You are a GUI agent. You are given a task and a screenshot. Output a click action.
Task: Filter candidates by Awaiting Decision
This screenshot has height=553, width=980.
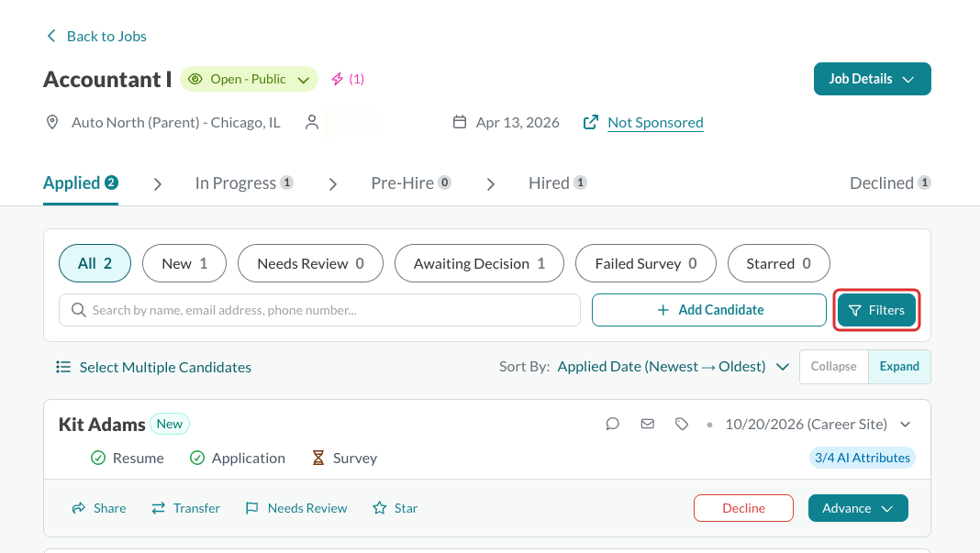tap(479, 263)
